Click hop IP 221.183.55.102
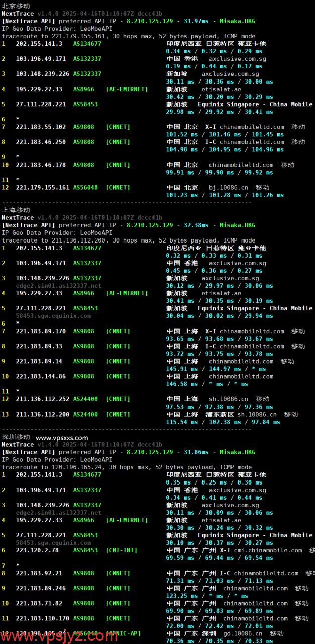This screenshot has width=315, height=644. tap(41, 127)
